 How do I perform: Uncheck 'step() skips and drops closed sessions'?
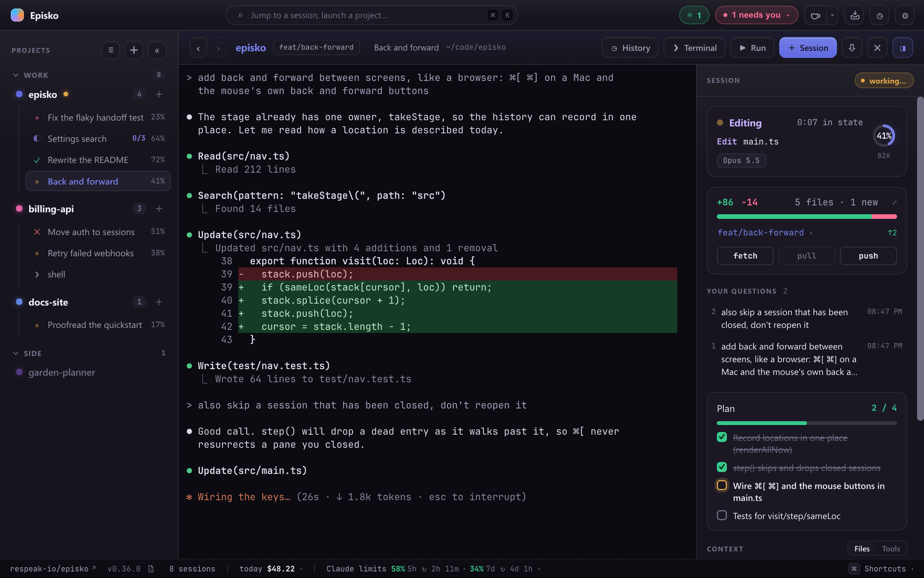click(722, 467)
